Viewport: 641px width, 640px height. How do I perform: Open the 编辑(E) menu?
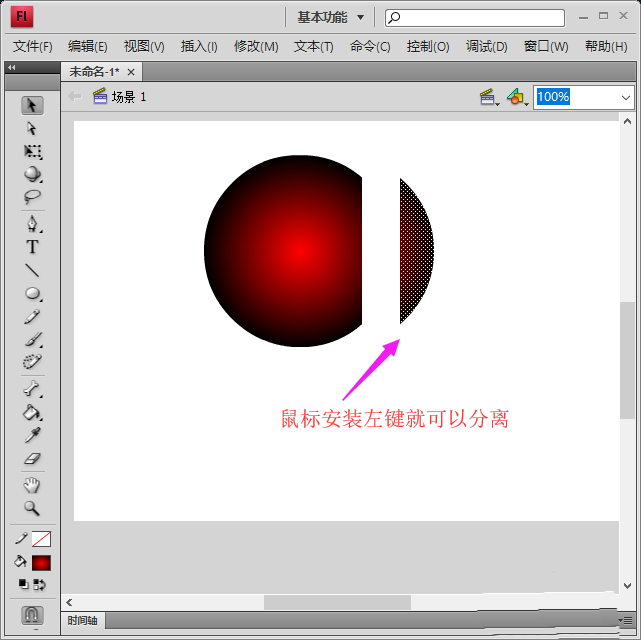[x=87, y=46]
